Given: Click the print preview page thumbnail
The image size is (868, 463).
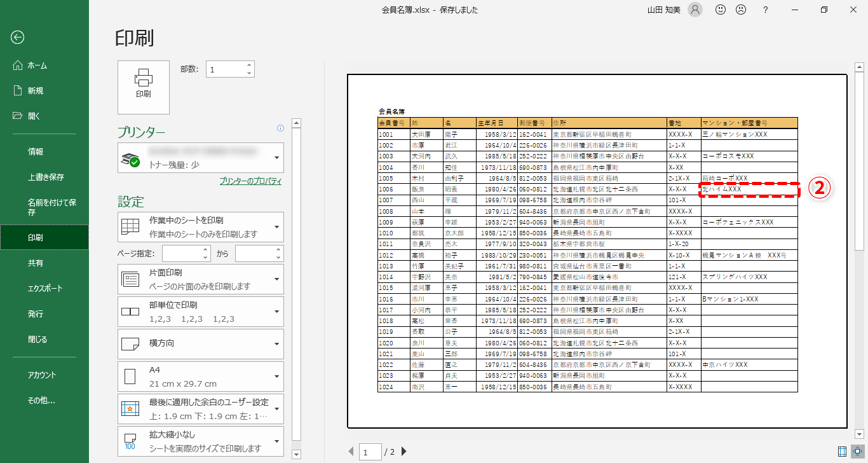Looking at the screenshot, I should tap(597, 251).
